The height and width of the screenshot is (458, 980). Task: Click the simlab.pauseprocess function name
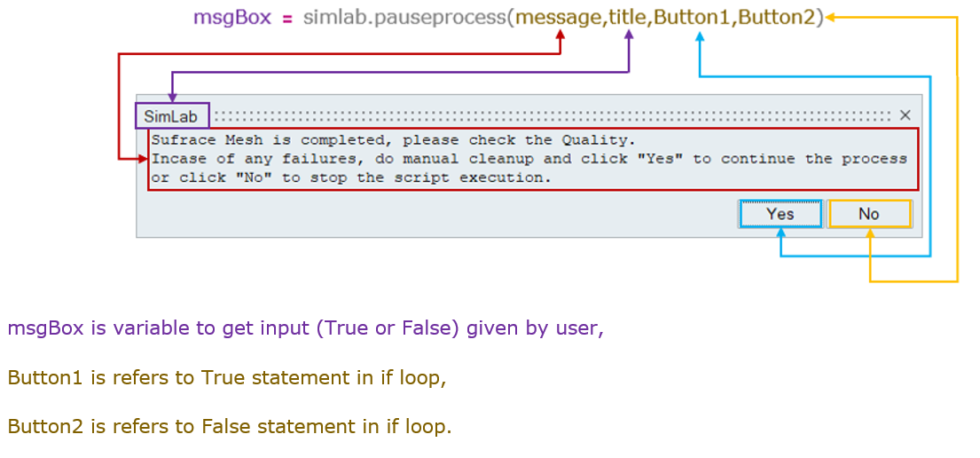404,17
